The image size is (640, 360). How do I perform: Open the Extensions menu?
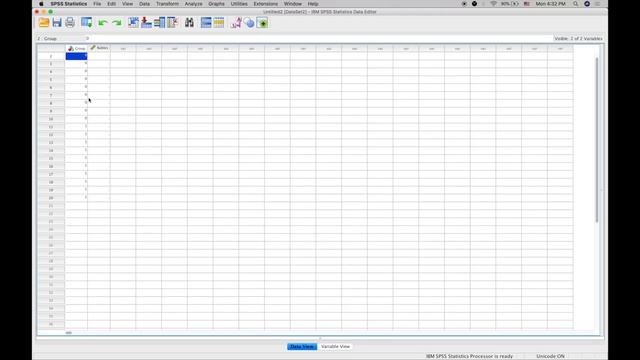click(x=265, y=4)
